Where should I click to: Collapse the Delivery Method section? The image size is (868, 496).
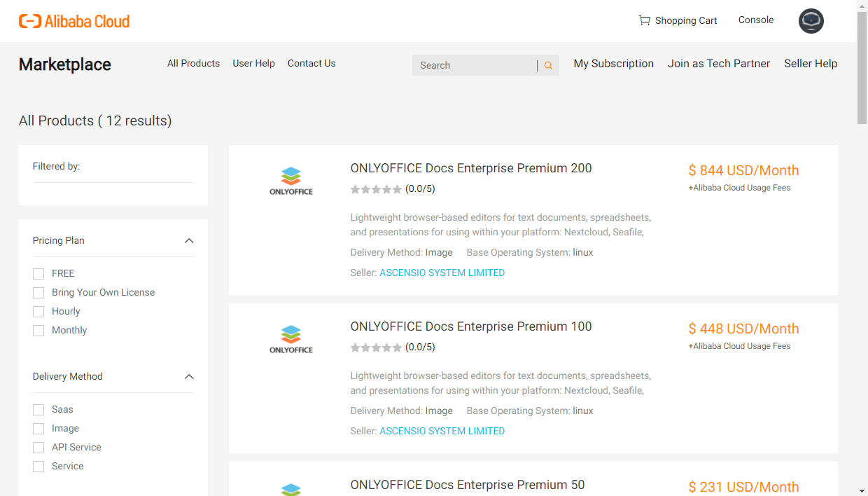[x=189, y=377]
